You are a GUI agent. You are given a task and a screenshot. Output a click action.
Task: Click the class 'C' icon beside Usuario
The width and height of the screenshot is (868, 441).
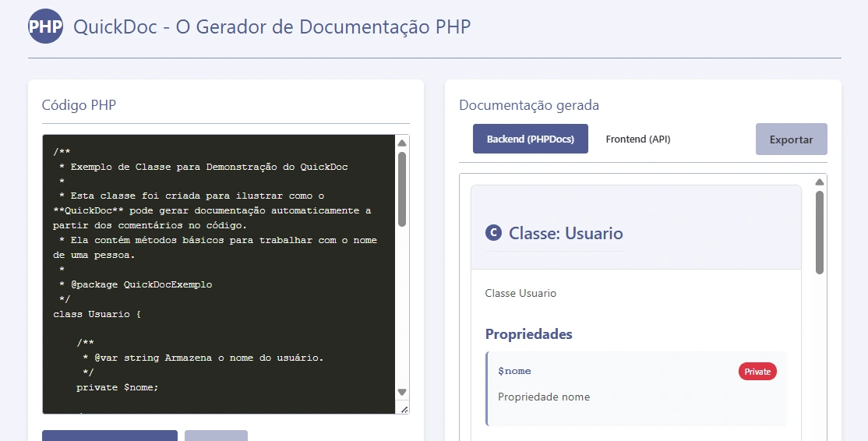coord(493,233)
